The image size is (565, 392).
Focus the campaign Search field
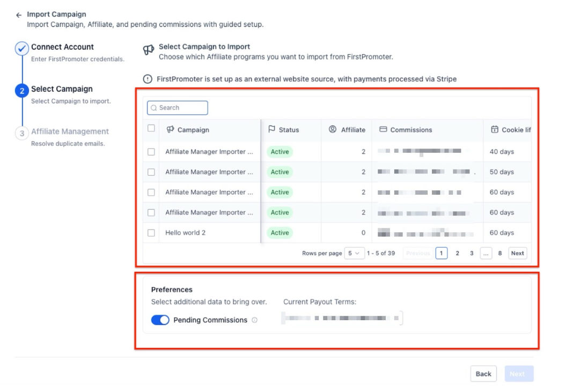click(177, 108)
